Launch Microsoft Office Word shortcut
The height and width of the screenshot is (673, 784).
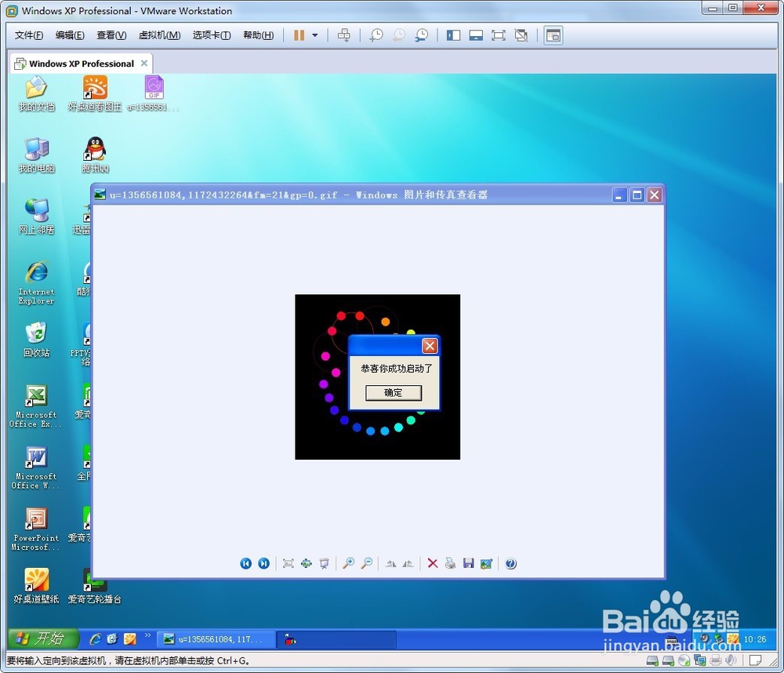point(36,467)
